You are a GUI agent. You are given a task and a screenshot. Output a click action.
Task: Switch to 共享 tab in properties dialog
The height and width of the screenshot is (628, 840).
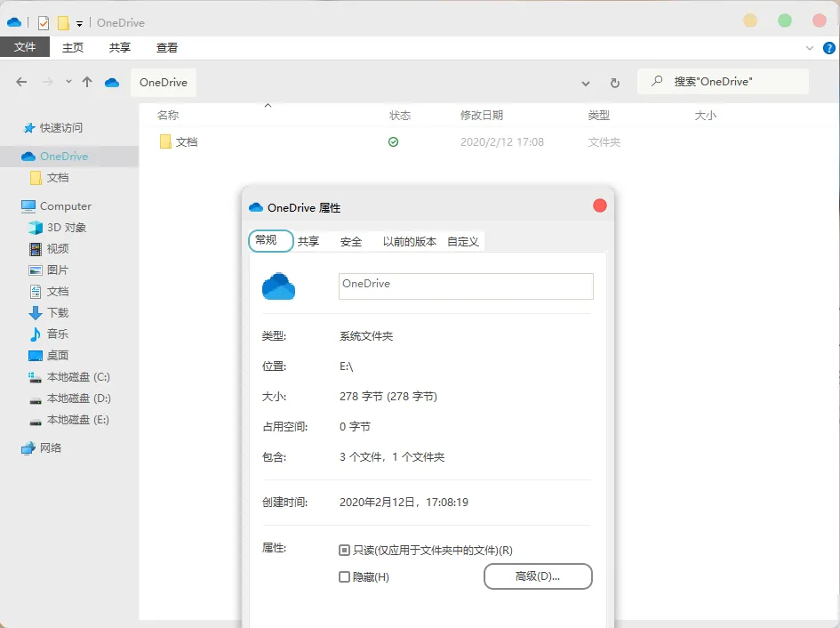[x=308, y=241]
